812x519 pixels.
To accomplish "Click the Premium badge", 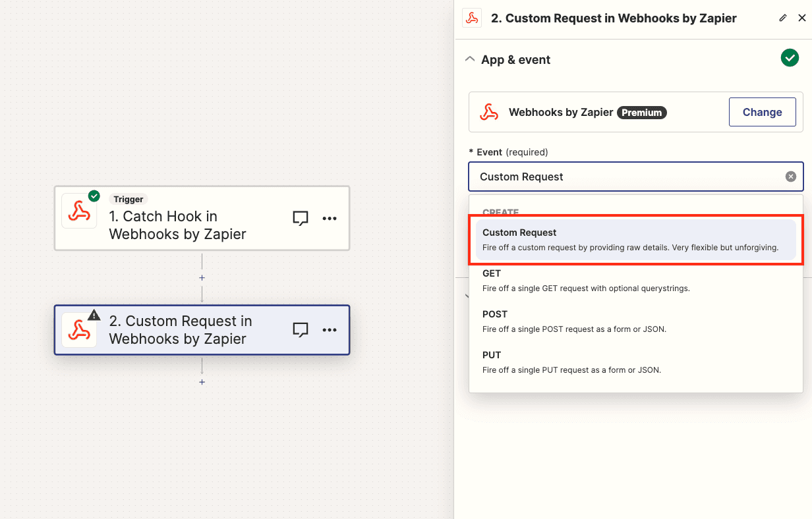I will coord(642,113).
